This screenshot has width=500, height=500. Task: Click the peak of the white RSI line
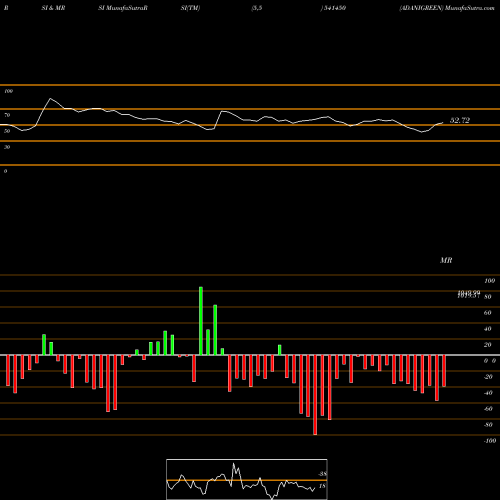tap(50, 98)
